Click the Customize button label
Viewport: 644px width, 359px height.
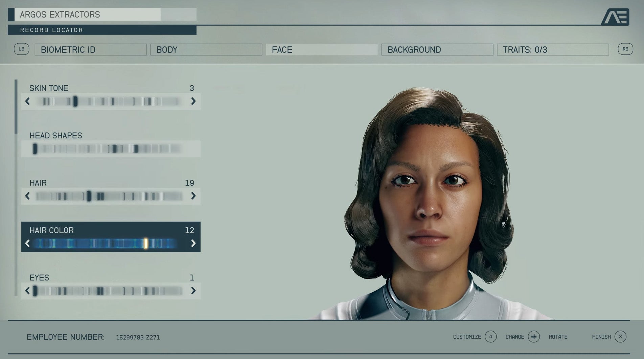467,337
